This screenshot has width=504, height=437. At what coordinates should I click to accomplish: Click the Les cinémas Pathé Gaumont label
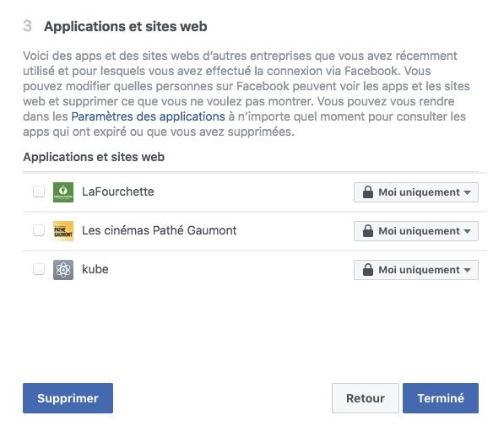click(x=159, y=230)
